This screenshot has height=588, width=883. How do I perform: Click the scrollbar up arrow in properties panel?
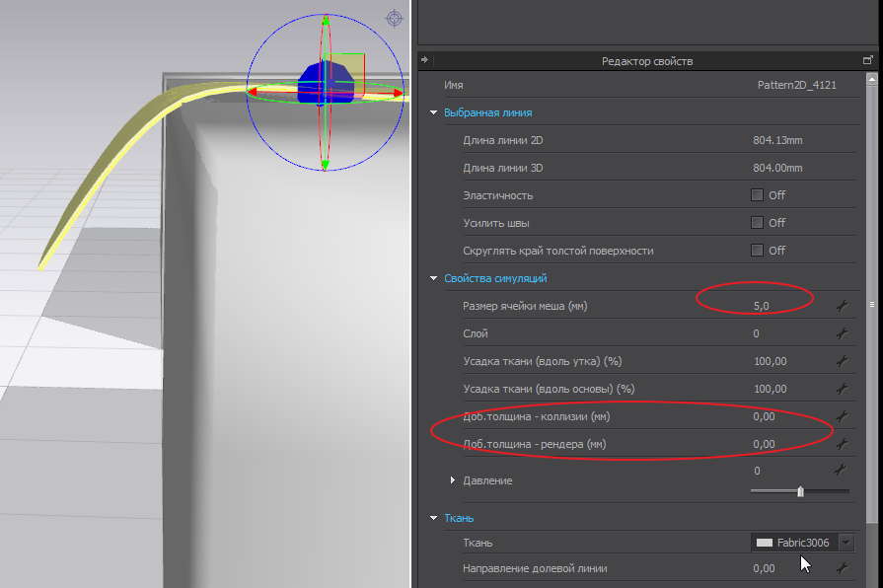[x=872, y=80]
